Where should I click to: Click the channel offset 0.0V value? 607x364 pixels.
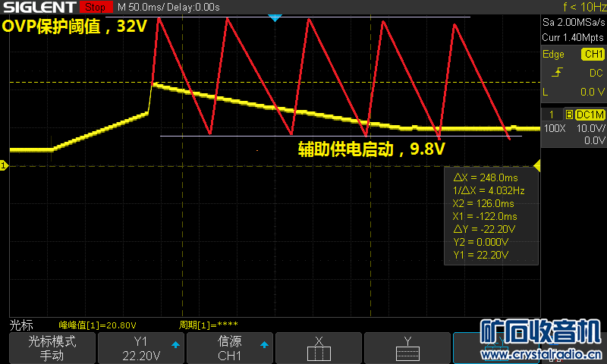[594, 140]
